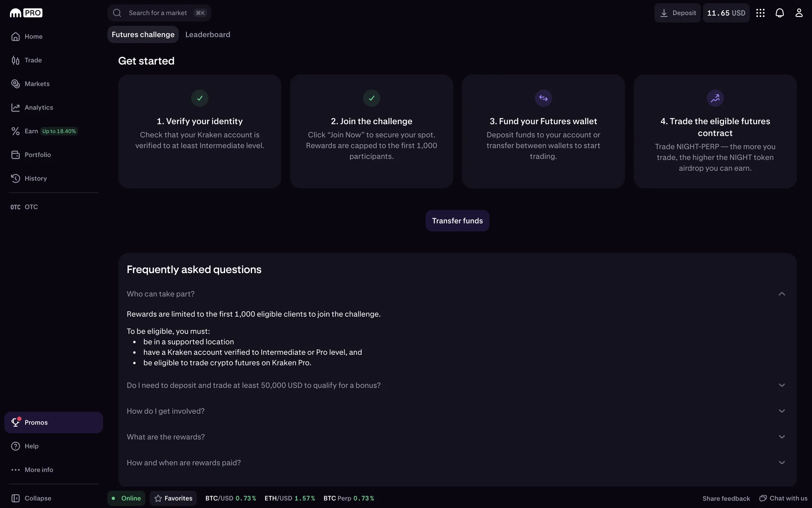This screenshot has width=812, height=508.
Task: Open the notifications bell icon
Action: click(779, 13)
